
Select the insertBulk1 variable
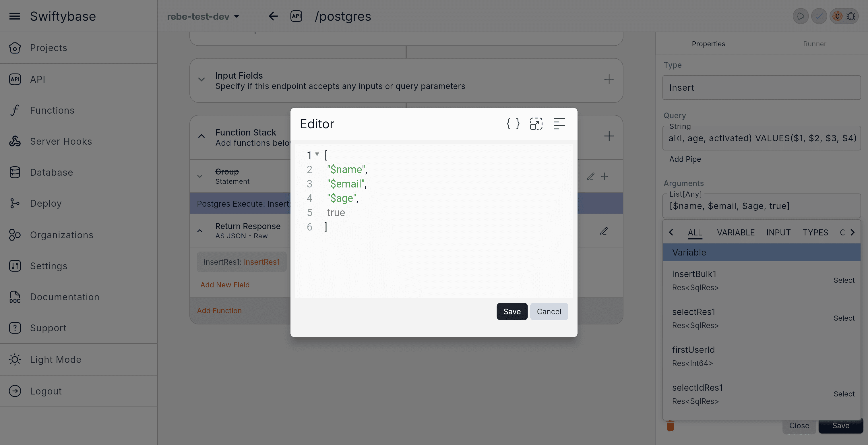click(x=844, y=280)
